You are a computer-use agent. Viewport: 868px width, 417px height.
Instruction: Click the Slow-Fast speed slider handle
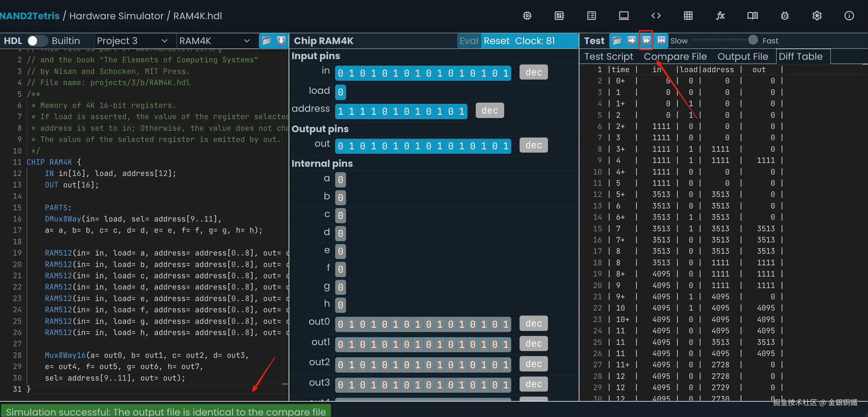(753, 40)
